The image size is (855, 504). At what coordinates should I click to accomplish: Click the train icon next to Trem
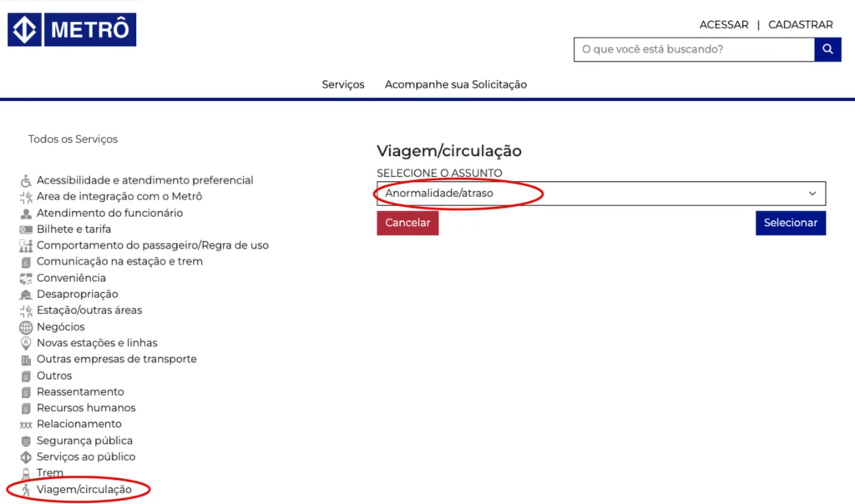coord(26,473)
